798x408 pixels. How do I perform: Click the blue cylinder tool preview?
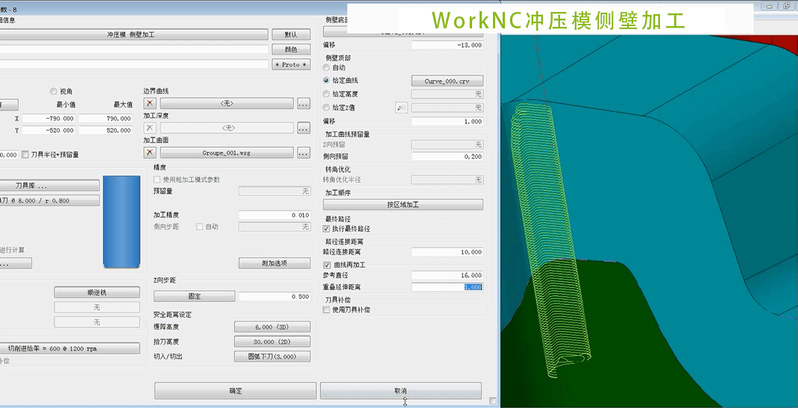122,221
